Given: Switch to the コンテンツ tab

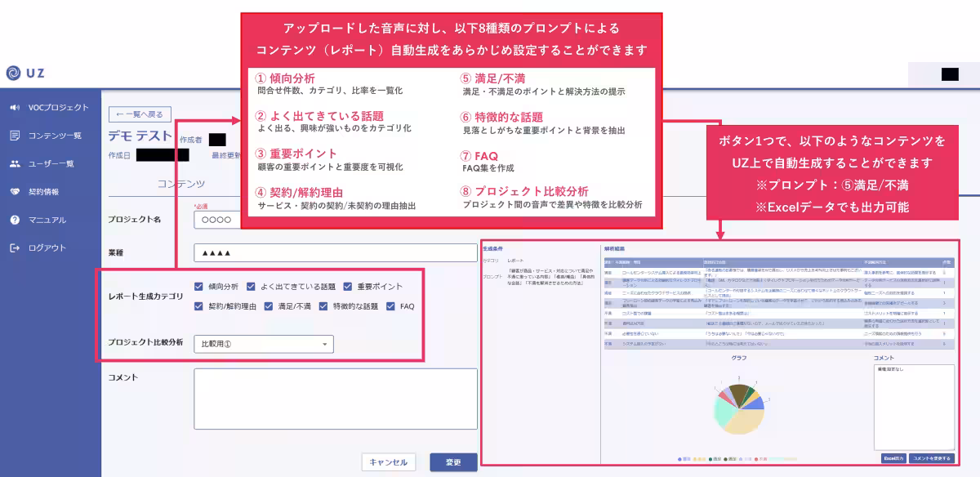Looking at the screenshot, I should click(x=181, y=185).
